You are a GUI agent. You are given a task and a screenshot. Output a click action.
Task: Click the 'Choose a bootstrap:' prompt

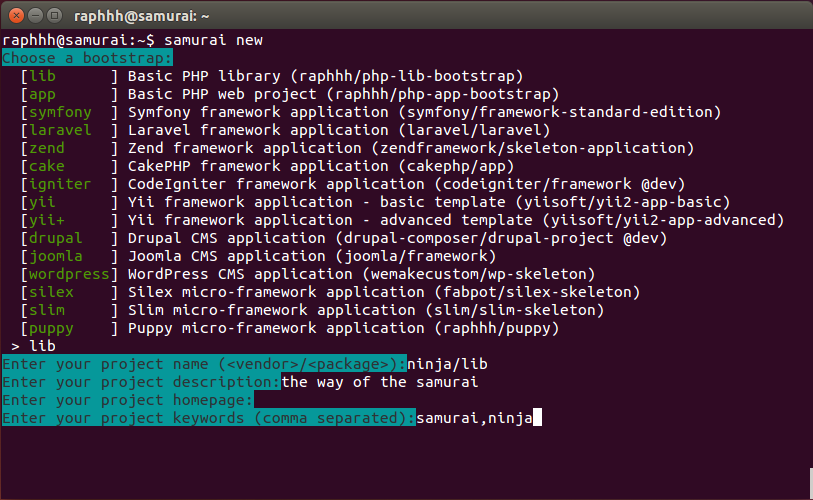point(87,58)
